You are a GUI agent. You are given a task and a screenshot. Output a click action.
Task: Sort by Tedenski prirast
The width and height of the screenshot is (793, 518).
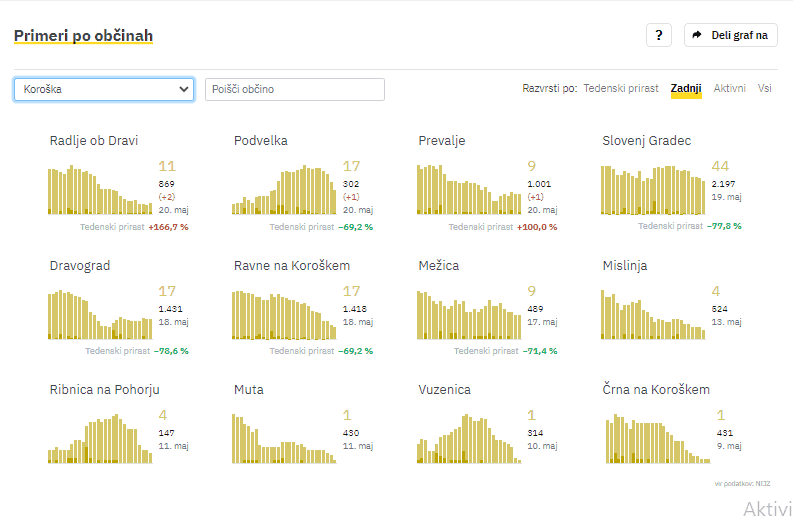(620, 88)
